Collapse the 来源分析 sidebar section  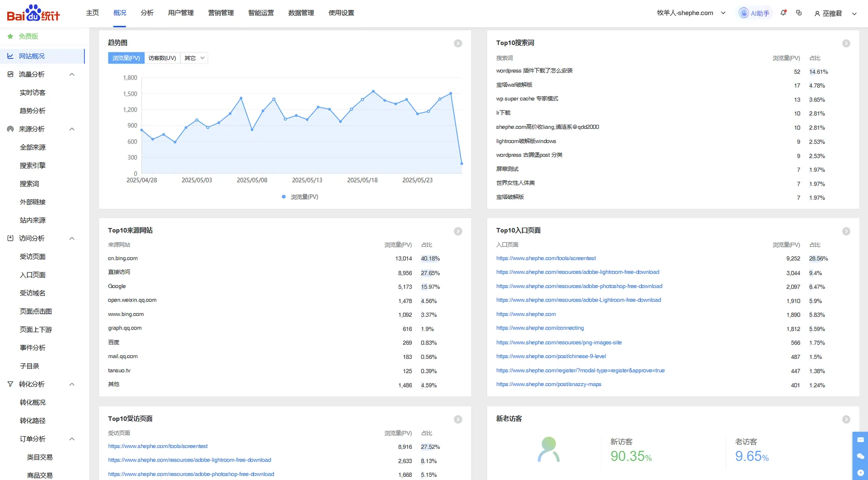72,129
